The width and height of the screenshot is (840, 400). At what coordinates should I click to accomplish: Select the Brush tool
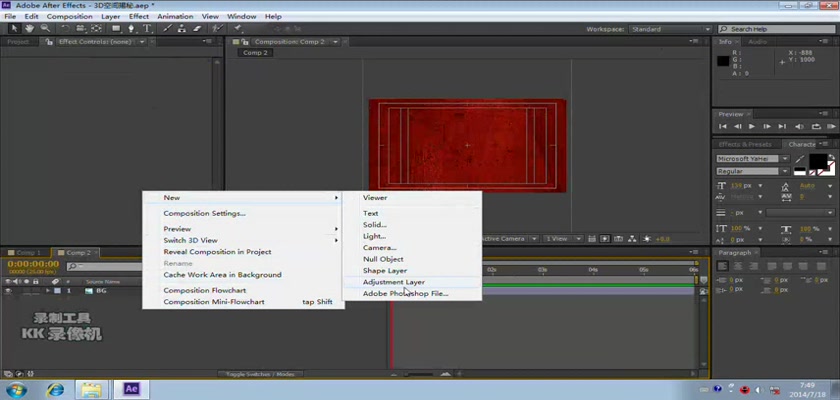tap(167, 29)
